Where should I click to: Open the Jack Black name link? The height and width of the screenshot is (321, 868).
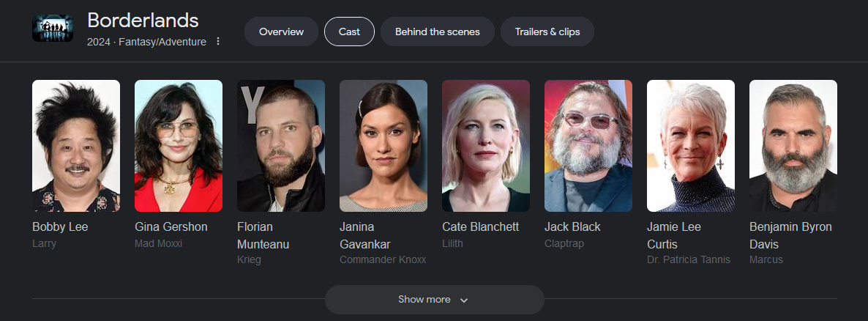(572, 226)
